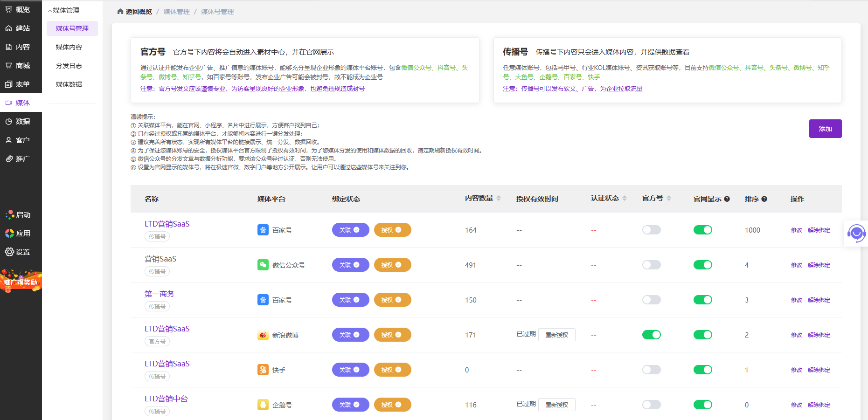Turn off 官网显示 toggle for 快手 row
Image resolution: width=868 pixels, height=420 pixels.
click(x=702, y=370)
